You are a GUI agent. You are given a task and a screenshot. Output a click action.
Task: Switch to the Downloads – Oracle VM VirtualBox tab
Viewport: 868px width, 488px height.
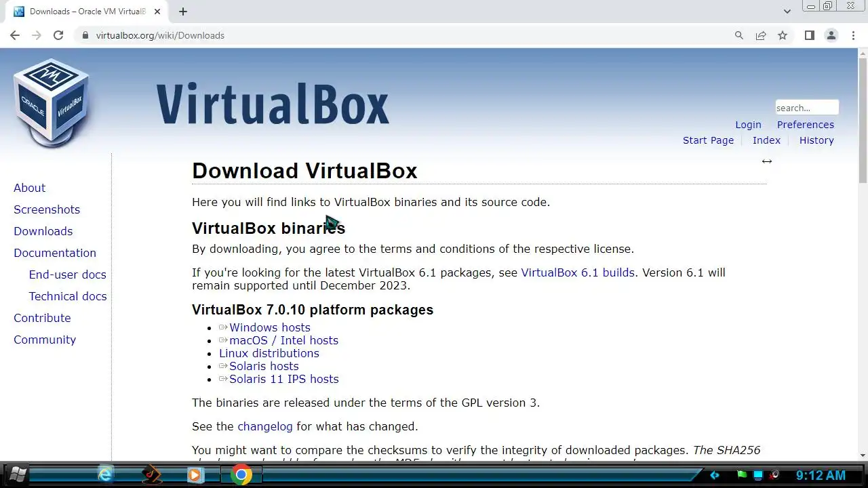click(x=87, y=12)
